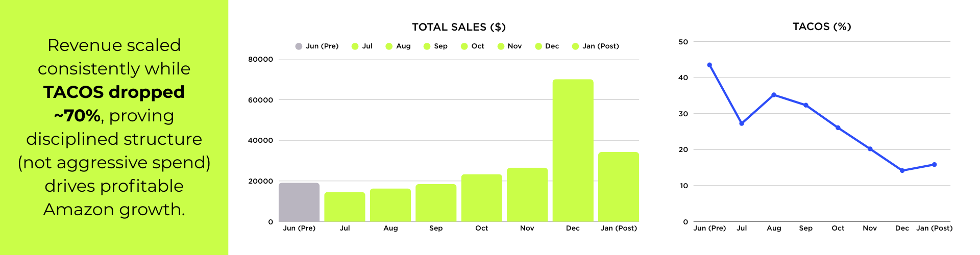This screenshot has height=255, width=980.
Task: Click the gray Jun (Pre) legend dot
Action: coord(299,46)
